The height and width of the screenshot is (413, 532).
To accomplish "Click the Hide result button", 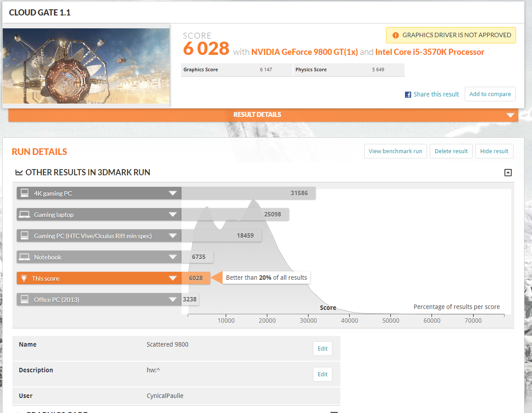I will [x=494, y=151].
